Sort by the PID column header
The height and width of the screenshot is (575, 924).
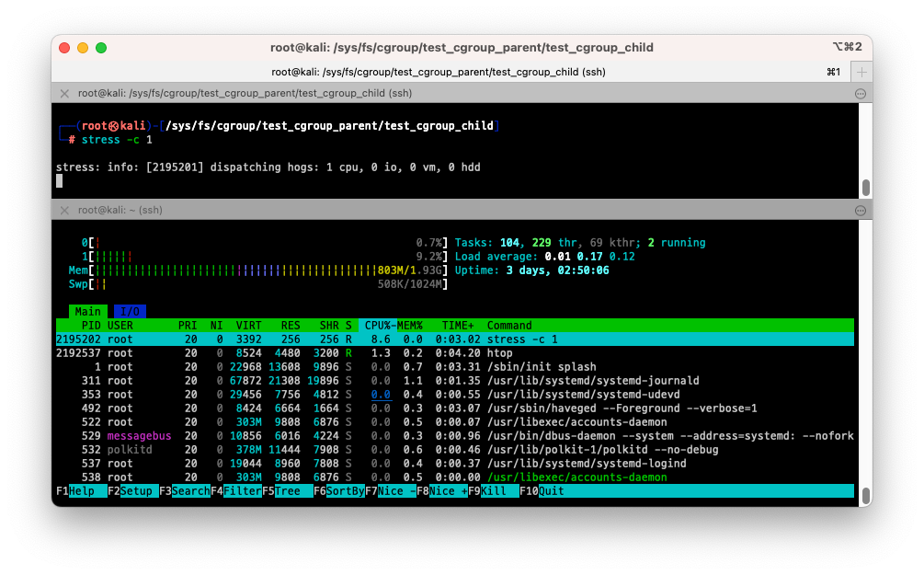[91, 326]
